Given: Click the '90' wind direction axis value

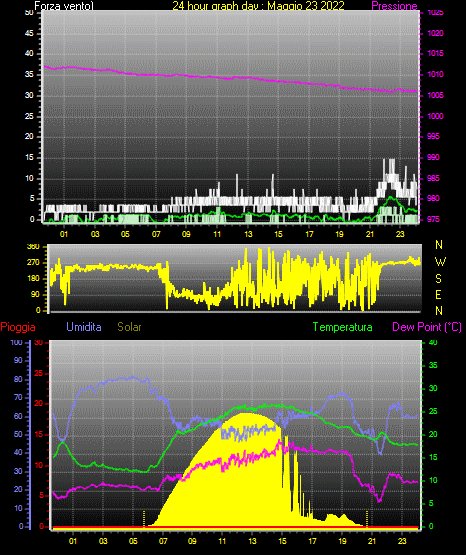Looking at the screenshot, I should (x=35, y=294).
